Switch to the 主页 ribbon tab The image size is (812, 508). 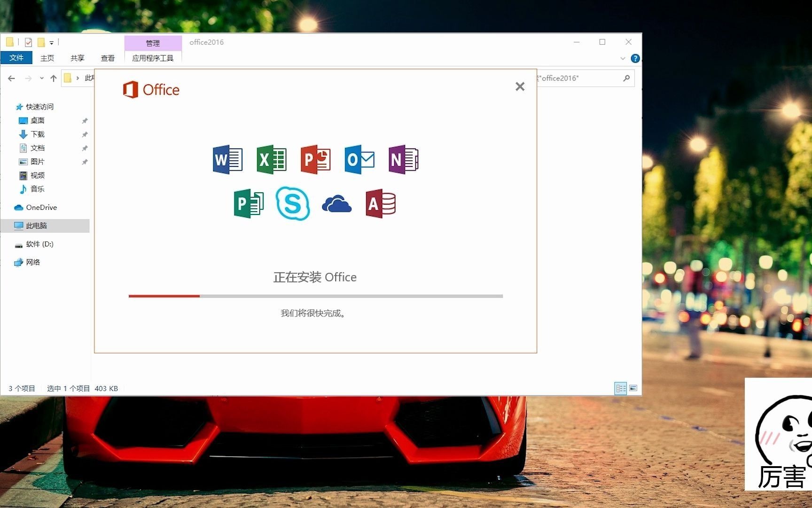[47, 58]
